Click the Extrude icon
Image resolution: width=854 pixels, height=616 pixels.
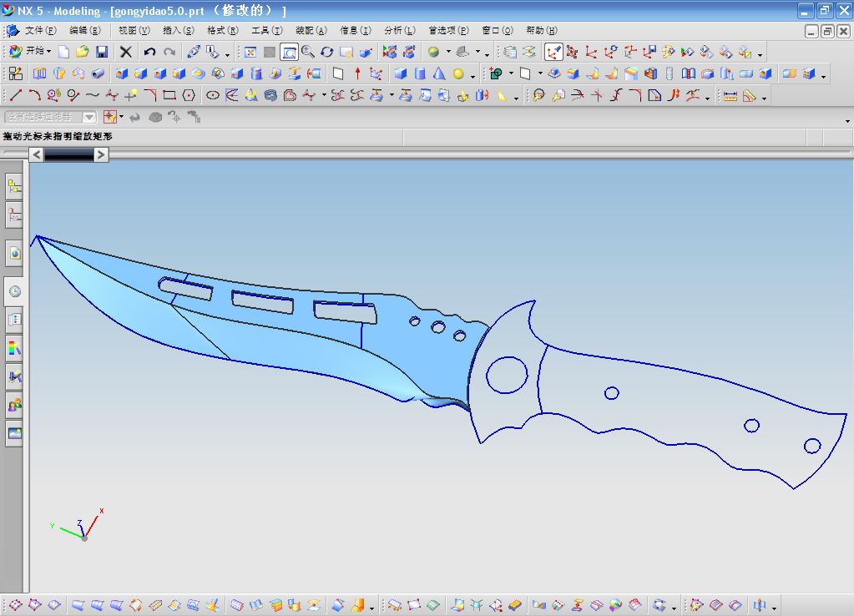tap(40, 73)
